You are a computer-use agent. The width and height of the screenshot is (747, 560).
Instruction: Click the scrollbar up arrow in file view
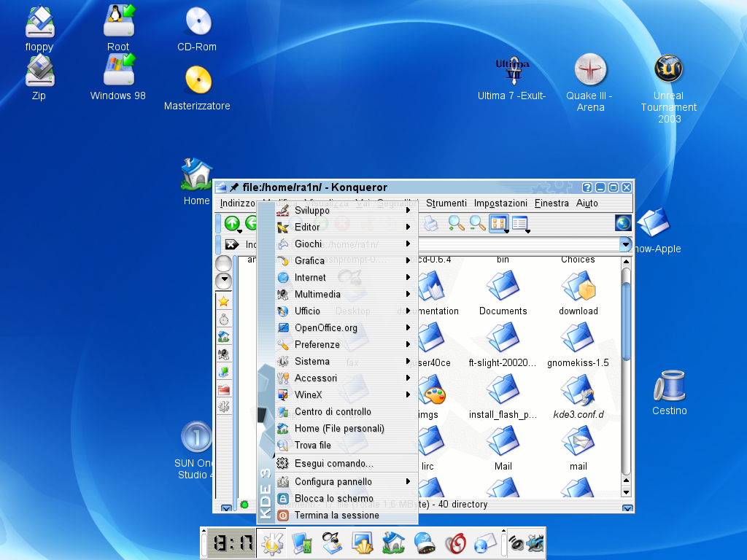coord(627,262)
